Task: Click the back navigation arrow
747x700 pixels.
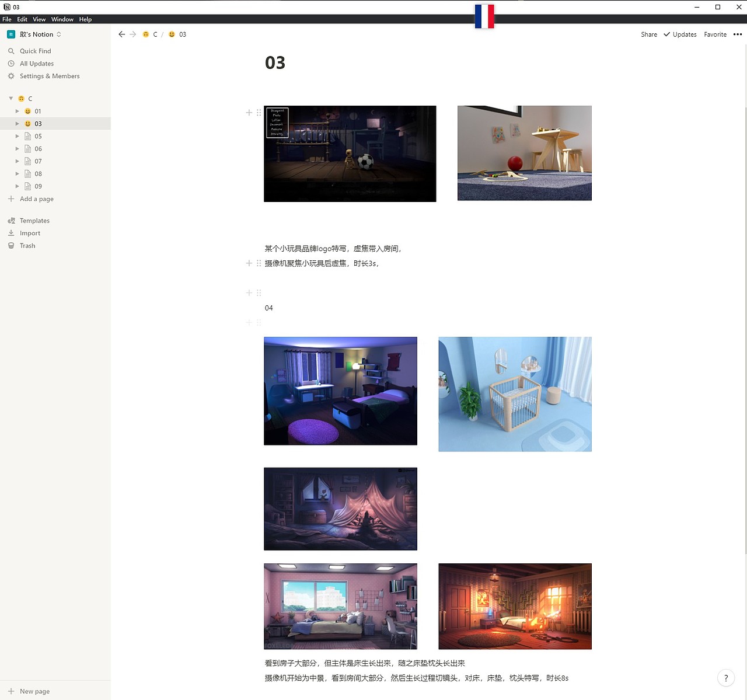Action: pyautogui.click(x=121, y=34)
